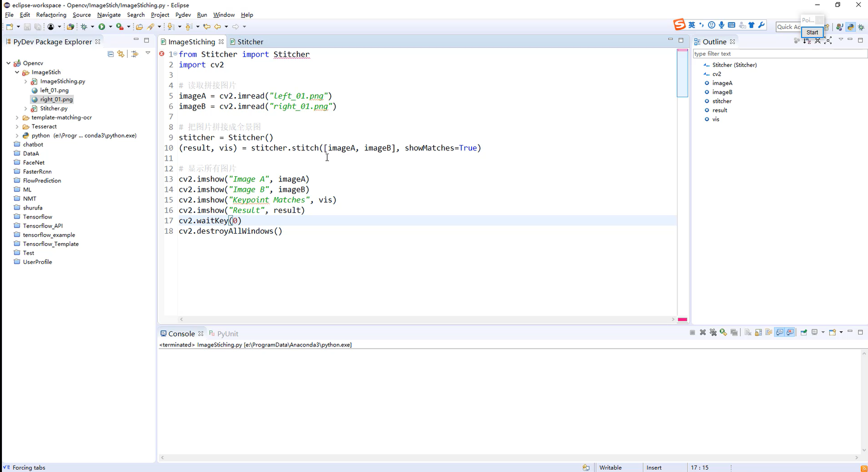Click the Sort alphabetically icon in Outline
The height and width of the screenshot is (472, 868).
[x=807, y=41]
